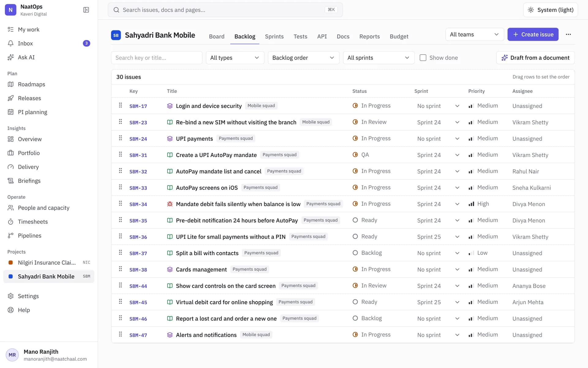Screen dimensions: 588x368
Task: Click the Inbox badge showing 3
Action: tap(86, 43)
